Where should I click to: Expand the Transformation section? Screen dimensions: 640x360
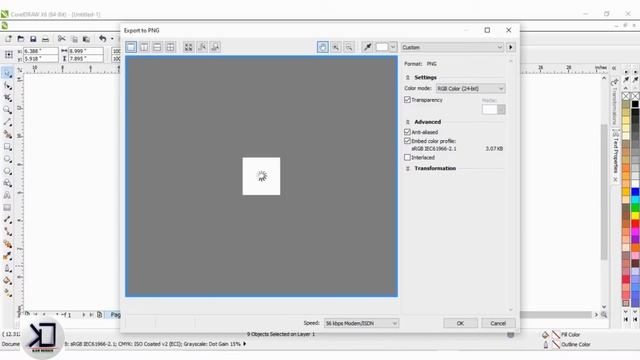tap(407, 169)
